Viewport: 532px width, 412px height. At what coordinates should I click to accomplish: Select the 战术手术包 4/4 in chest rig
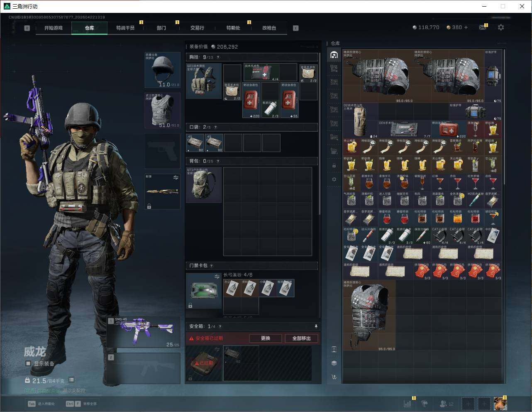(x=261, y=72)
